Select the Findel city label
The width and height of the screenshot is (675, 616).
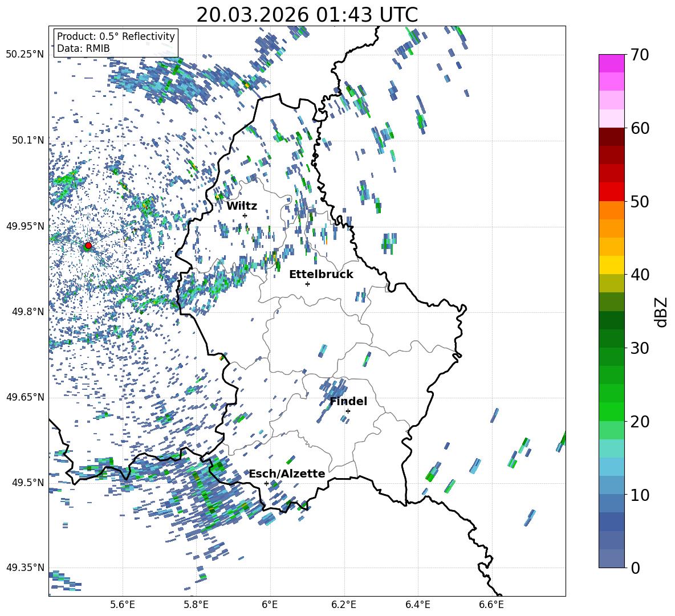[348, 402]
